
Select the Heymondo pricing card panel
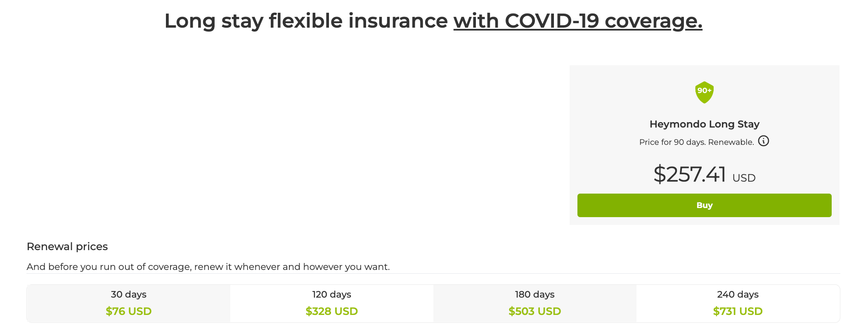pyautogui.click(x=704, y=144)
